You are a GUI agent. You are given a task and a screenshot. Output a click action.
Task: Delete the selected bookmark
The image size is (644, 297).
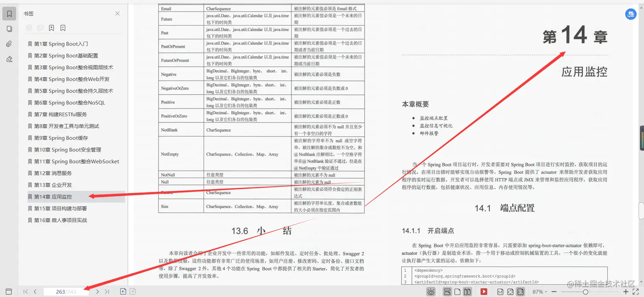tap(62, 28)
